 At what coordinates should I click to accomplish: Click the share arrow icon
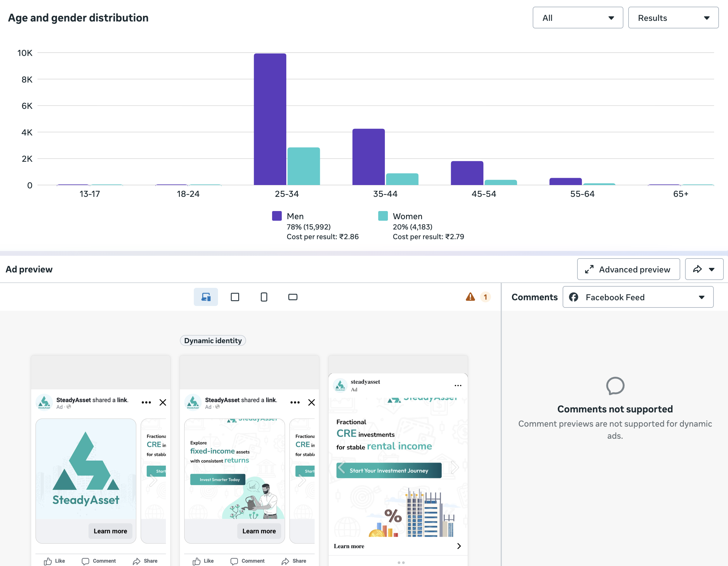click(698, 269)
